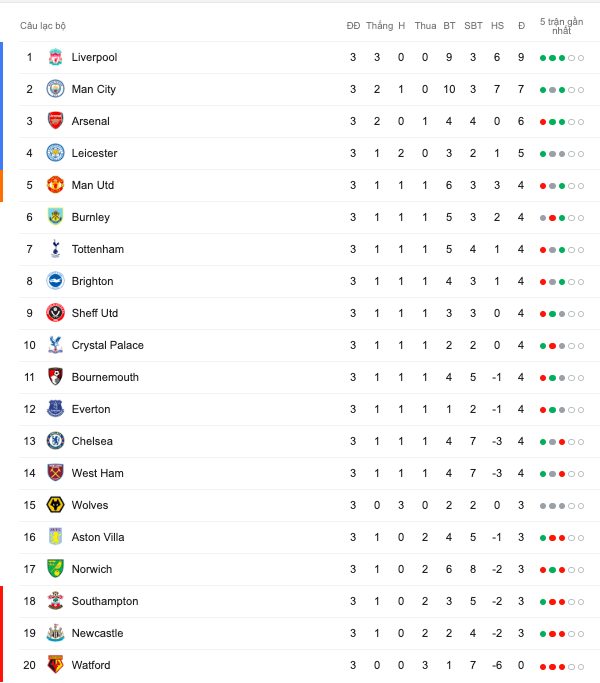The height and width of the screenshot is (683, 600).
Task: Click the Arsenal club crest
Action: tap(56, 121)
